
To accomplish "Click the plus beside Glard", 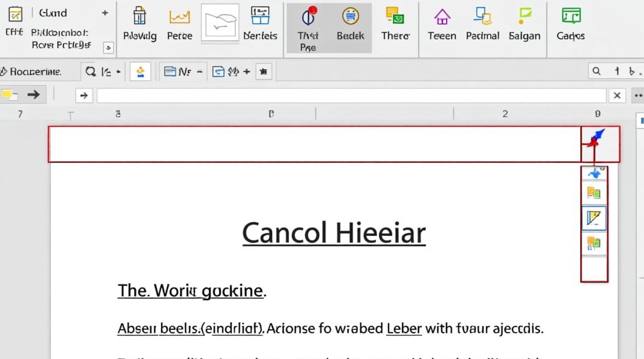I will click(x=105, y=13).
